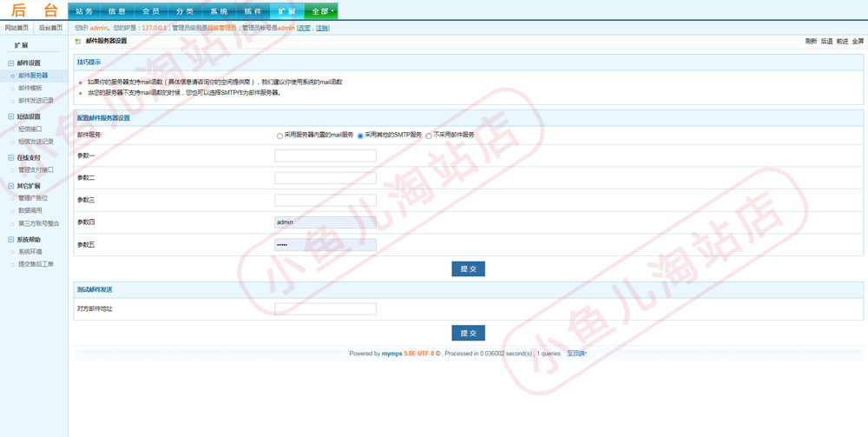Go to 后台首页 tab

click(x=50, y=28)
